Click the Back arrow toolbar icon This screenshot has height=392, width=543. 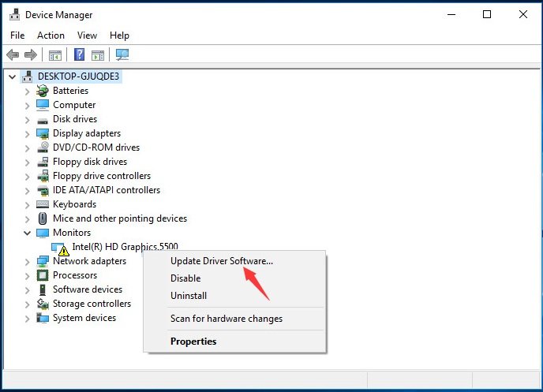coord(13,54)
